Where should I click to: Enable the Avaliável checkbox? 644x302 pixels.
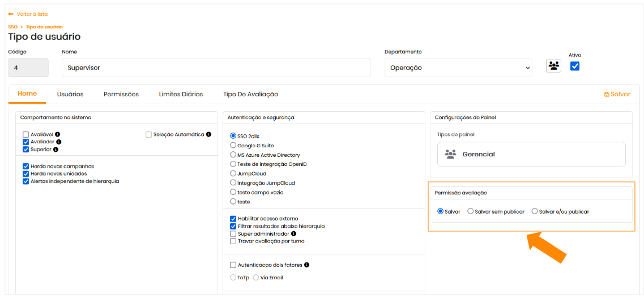(x=25, y=134)
